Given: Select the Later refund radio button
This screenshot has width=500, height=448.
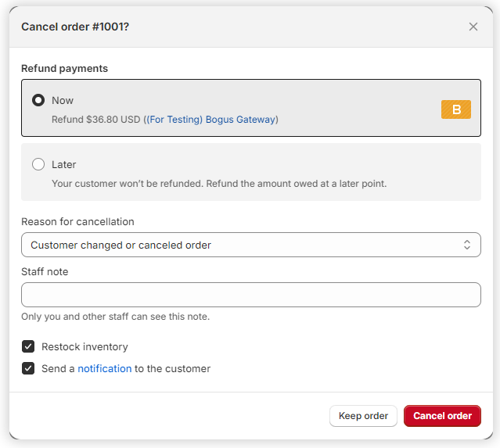Looking at the screenshot, I should [x=38, y=164].
